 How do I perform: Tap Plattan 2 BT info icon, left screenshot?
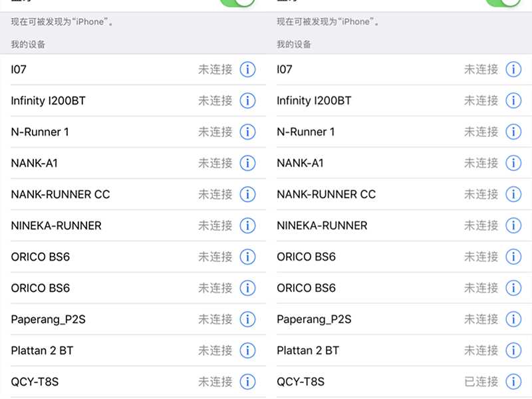pyautogui.click(x=247, y=350)
